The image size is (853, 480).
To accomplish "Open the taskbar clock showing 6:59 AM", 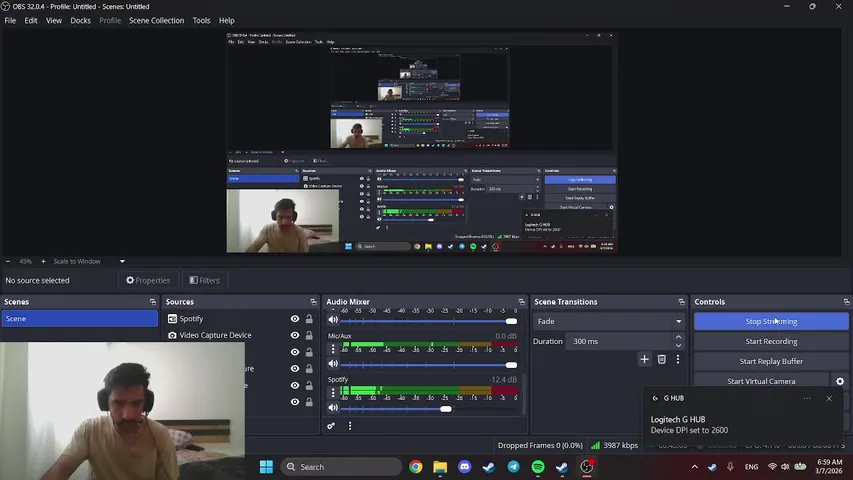I will (x=829, y=466).
